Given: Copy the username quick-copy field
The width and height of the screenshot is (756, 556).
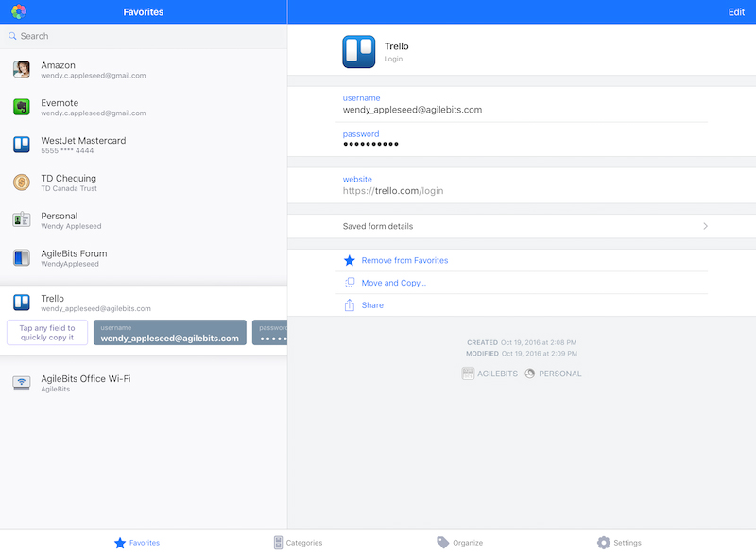Looking at the screenshot, I should pos(170,333).
